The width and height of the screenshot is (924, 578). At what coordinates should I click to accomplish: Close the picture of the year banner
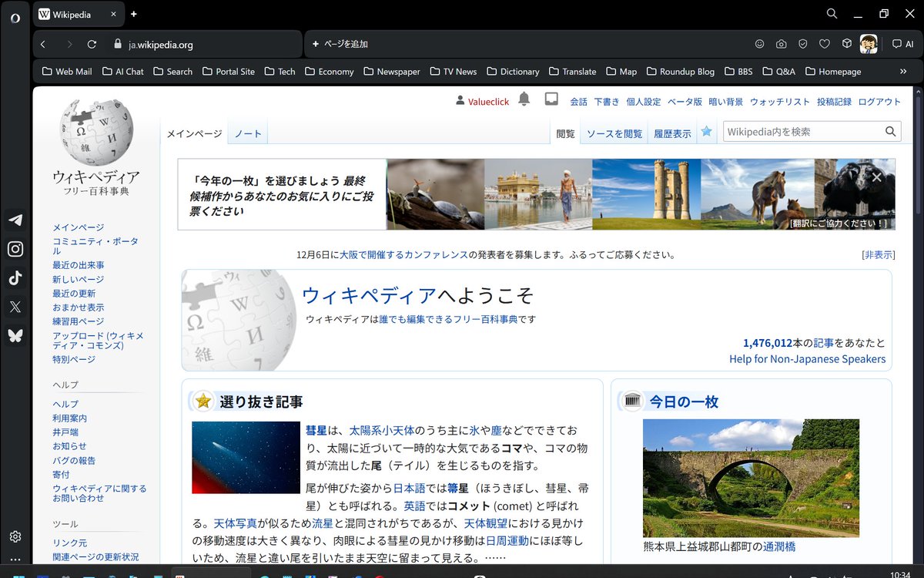(876, 177)
